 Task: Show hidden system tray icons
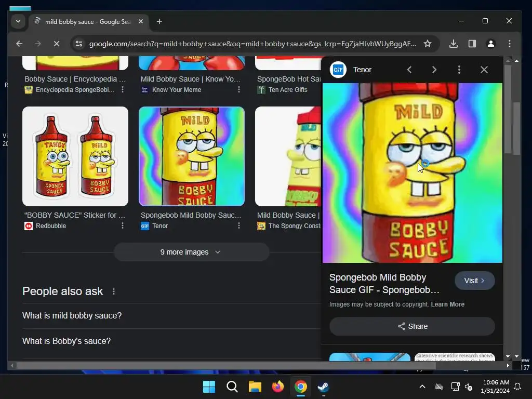point(422,387)
